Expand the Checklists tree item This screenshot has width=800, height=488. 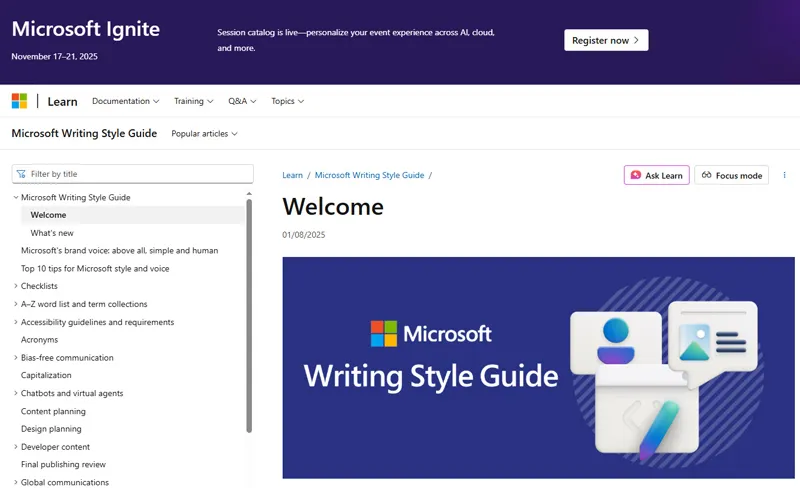(x=15, y=286)
